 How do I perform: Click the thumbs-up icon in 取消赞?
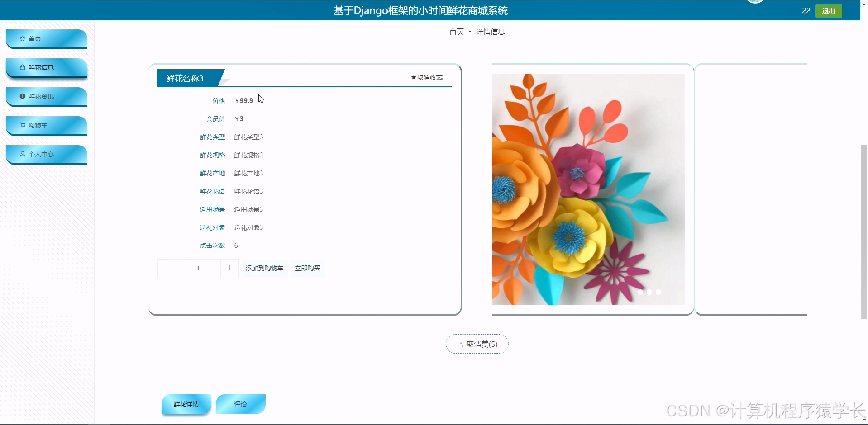tap(460, 345)
